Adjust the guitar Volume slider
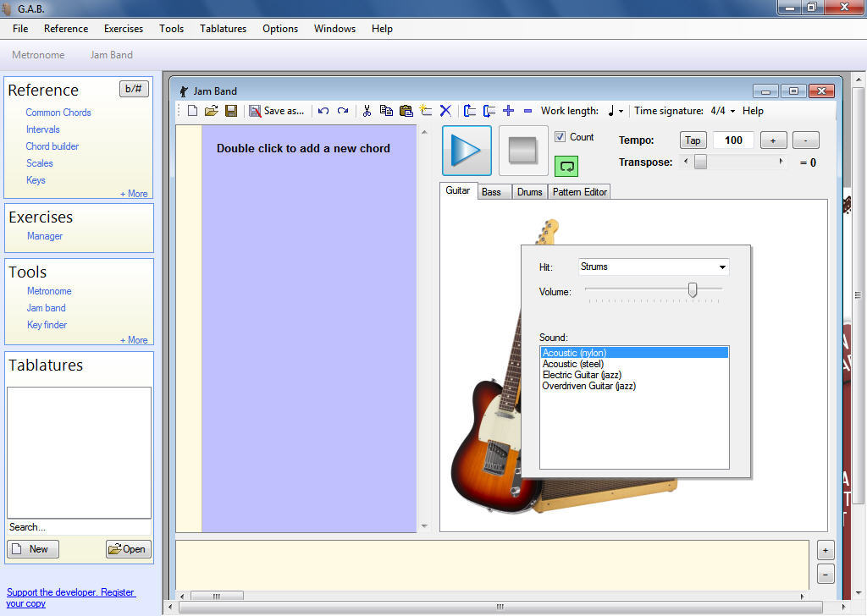This screenshot has width=867, height=616. [693, 290]
